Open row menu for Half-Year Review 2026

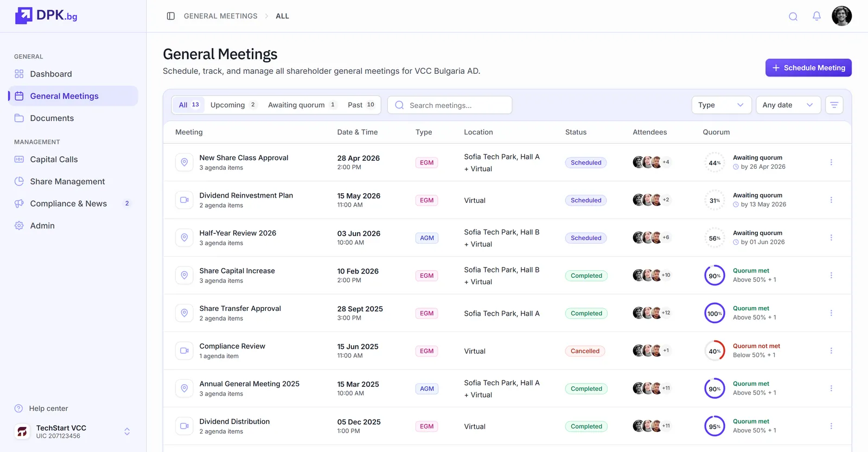831,238
